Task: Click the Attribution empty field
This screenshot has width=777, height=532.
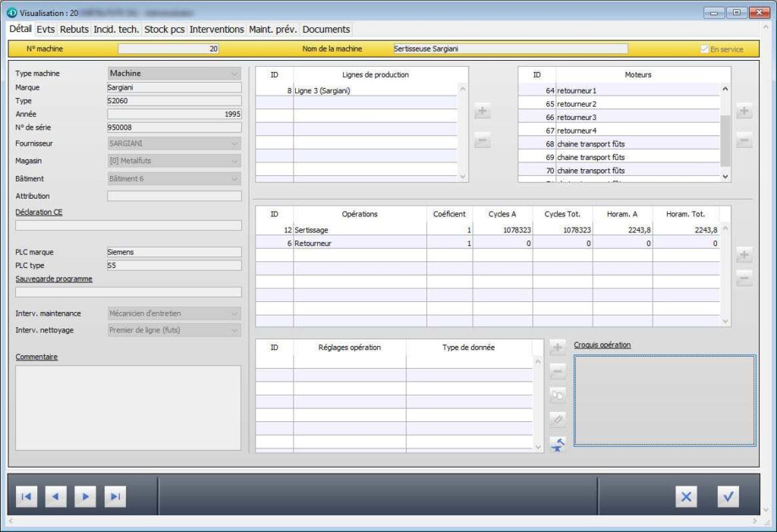Action: (x=175, y=196)
